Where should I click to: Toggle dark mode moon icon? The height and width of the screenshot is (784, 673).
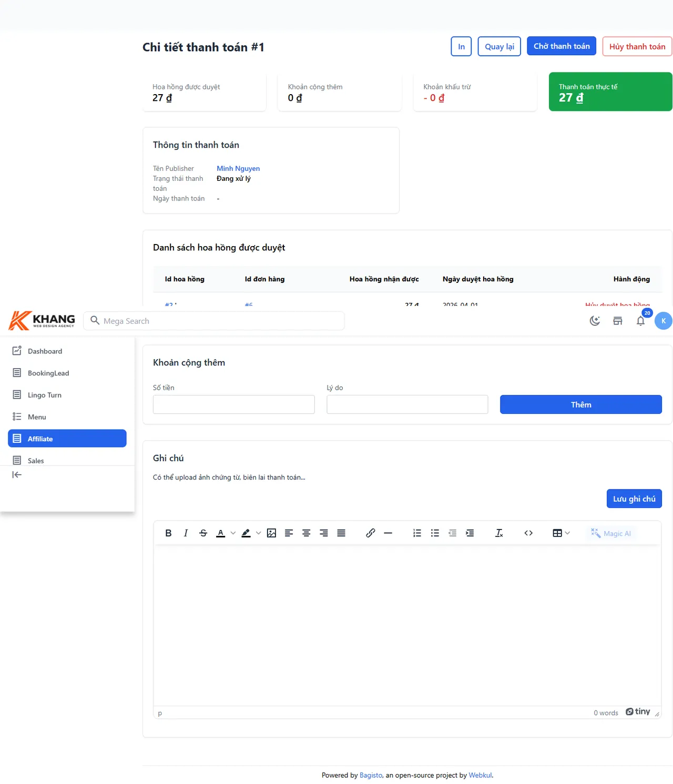(595, 321)
